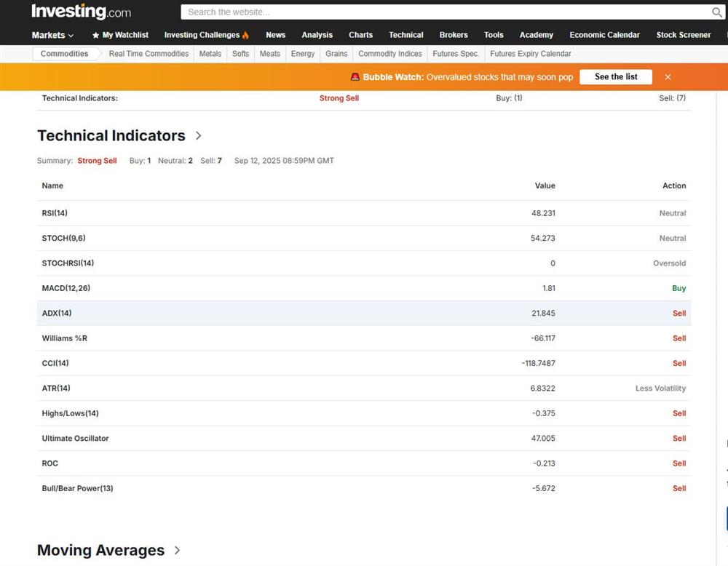Open the Stock Screener menu
The width and height of the screenshot is (728, 566).
click(684, 35)
